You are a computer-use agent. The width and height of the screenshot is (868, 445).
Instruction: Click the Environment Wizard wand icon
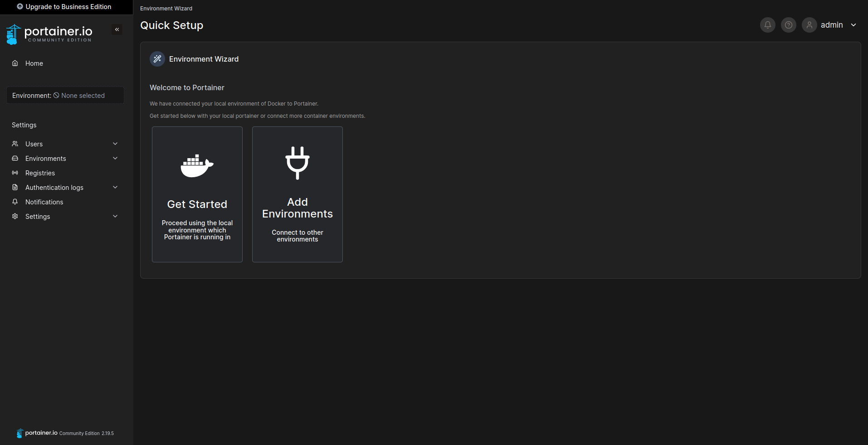click(x=157, y=59)
